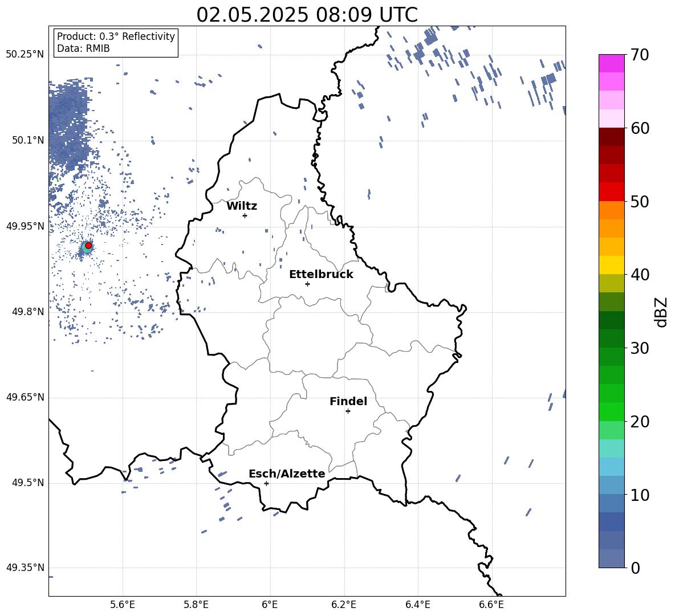Click the Data: RMIB text
This screenshot has width=675, height=616.
coord(83,48)
